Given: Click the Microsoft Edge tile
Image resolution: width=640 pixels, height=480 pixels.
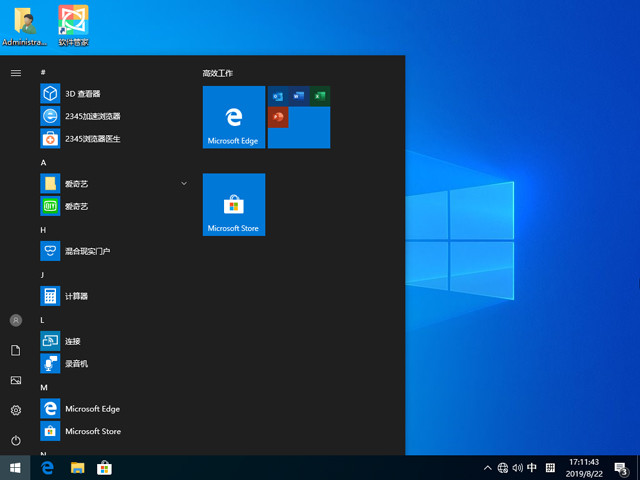Looking at the screenshot, I should click(233, 117).
